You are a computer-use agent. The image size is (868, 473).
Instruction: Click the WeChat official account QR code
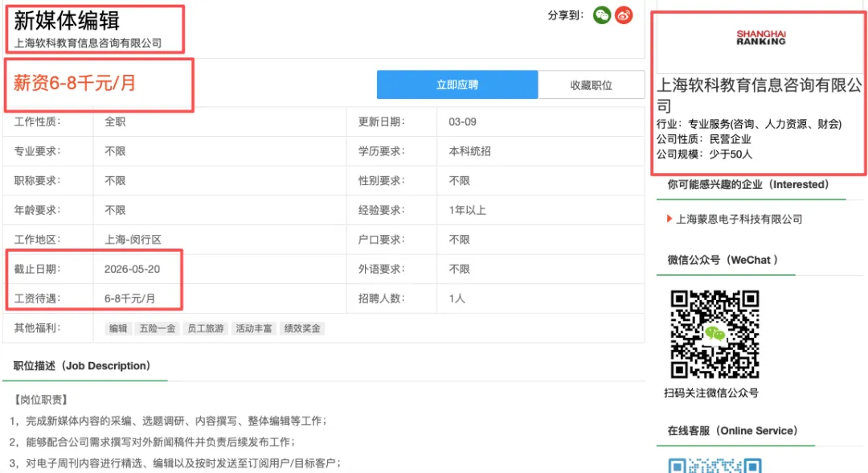coord(714,334)
